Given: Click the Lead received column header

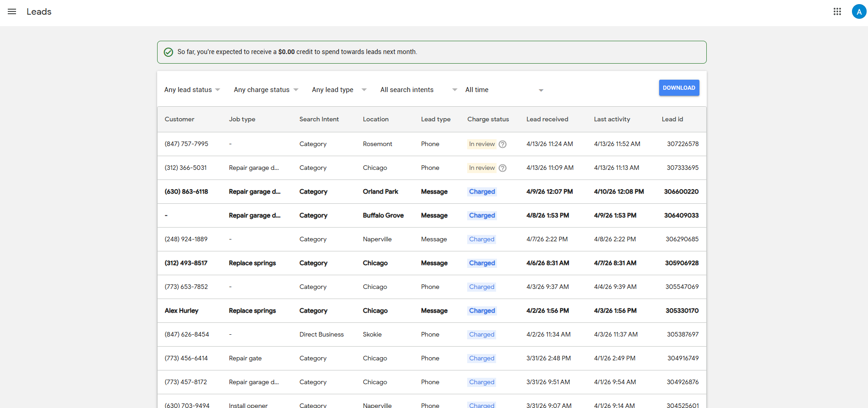Looking at the screenshot, I should click(547, 119).
